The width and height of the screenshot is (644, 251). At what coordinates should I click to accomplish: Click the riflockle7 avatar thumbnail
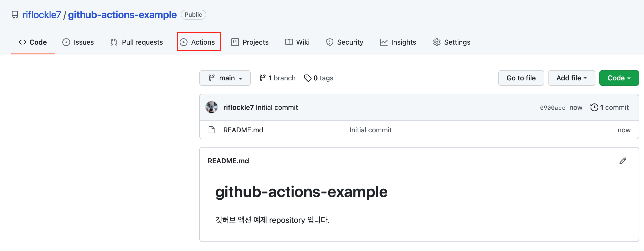(x=212, y=107)
